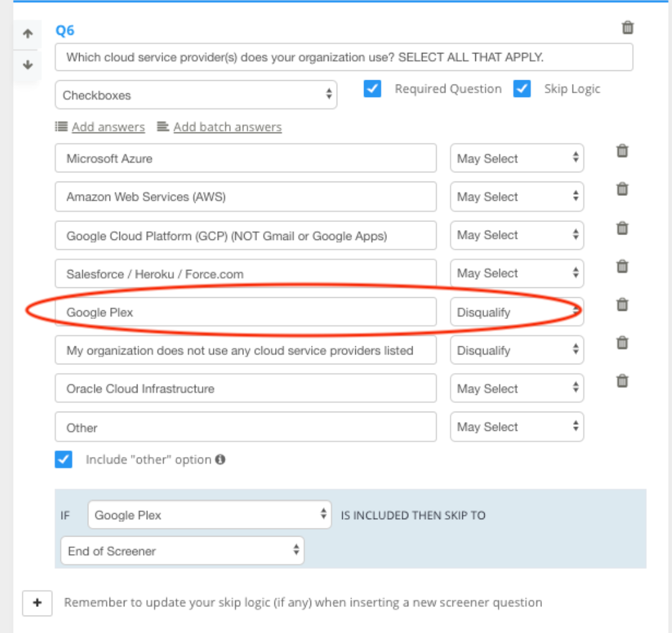The width and height of the screenshot is (672, 633).
Task: Delete question Q6 with trash icon
Action: tap(628, 28)
